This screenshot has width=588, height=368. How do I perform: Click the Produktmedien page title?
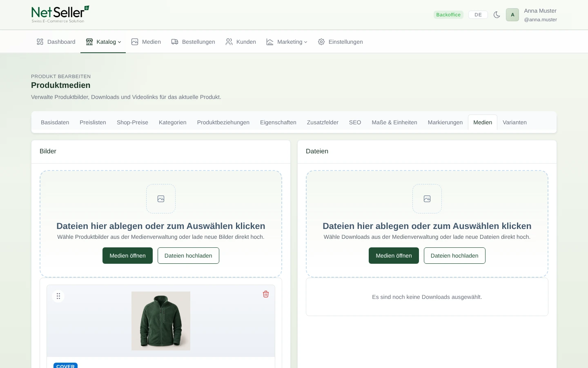[61, 85]
